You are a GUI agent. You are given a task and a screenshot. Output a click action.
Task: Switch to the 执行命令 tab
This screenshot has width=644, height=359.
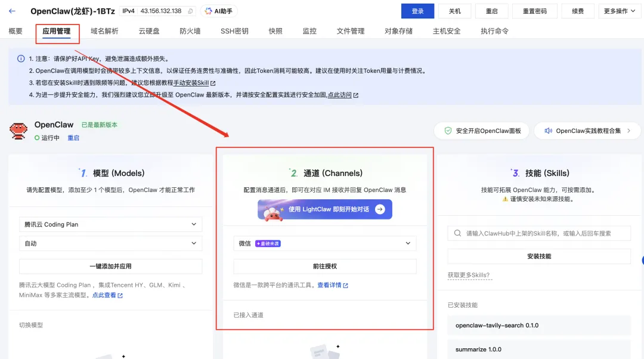[x=494, y=31]
